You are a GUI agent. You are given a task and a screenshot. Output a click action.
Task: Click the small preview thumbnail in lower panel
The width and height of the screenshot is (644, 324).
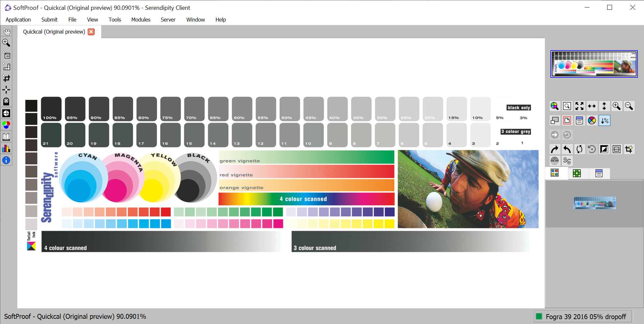(x=595, y=203)
